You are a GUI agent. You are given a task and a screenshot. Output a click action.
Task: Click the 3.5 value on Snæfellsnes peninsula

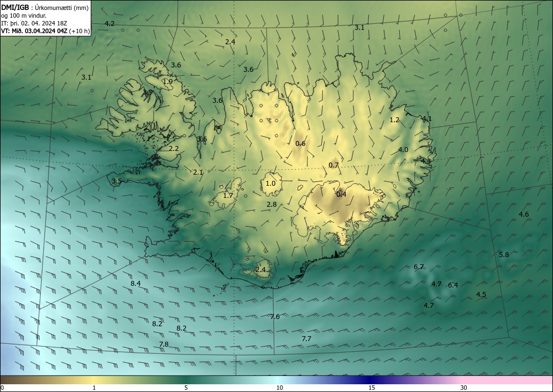click(117, 181)
